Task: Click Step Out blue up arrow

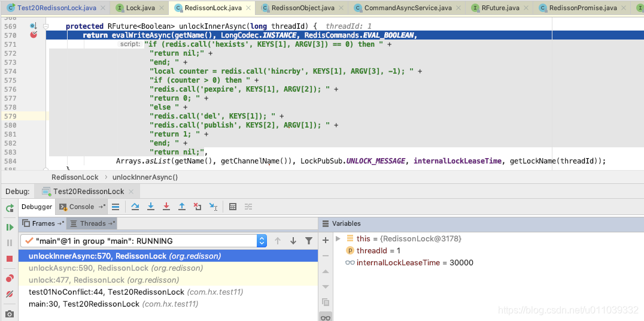Action: (182, 207)
